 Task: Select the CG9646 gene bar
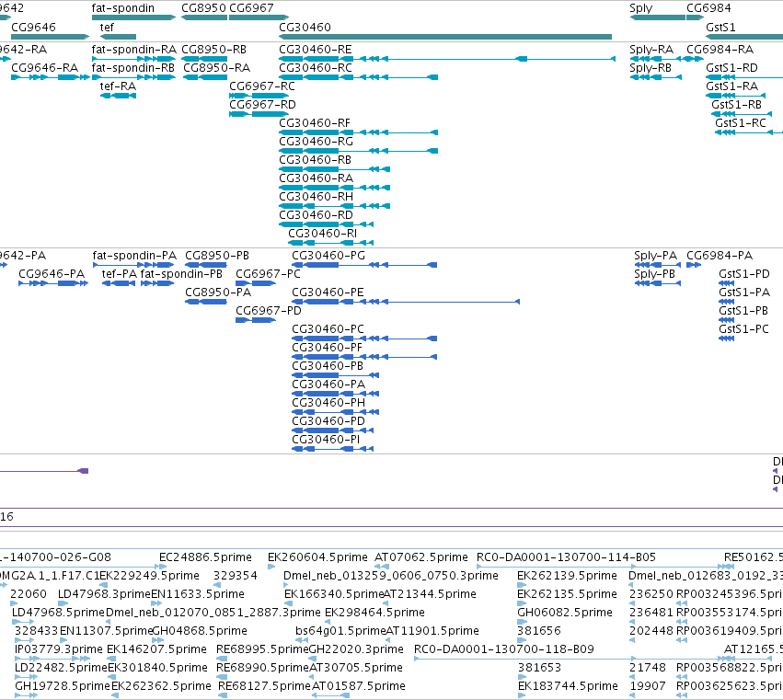click(50, 37)
